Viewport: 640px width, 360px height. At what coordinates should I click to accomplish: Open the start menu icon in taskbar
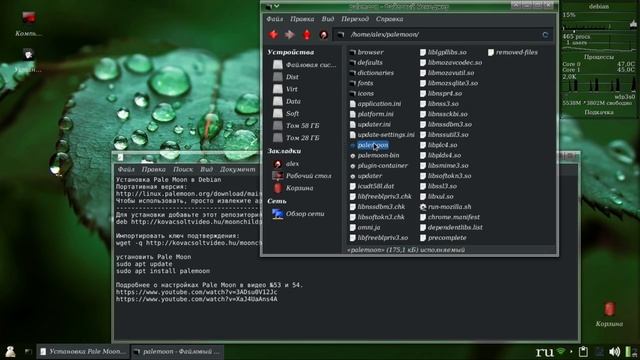tap(10, 351)
